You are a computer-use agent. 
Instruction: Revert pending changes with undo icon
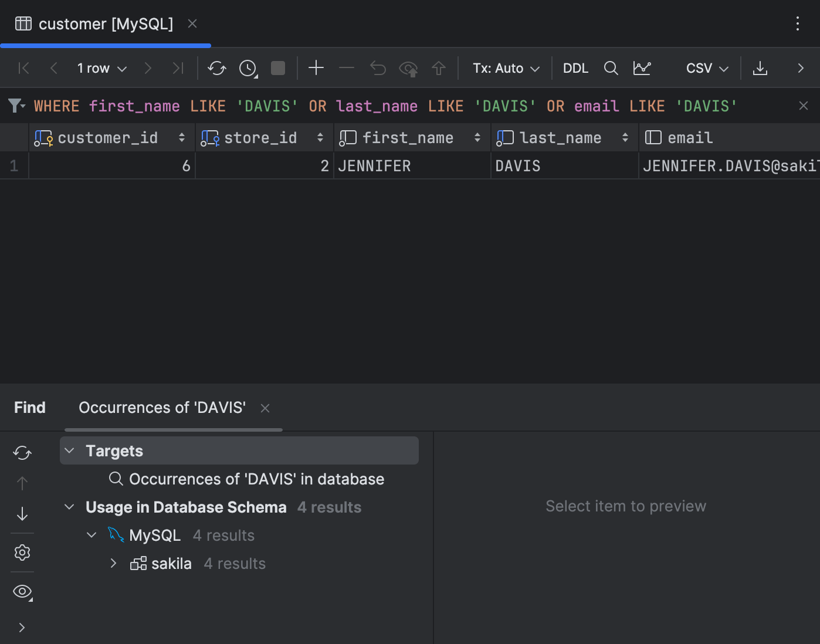pos(377,68)
